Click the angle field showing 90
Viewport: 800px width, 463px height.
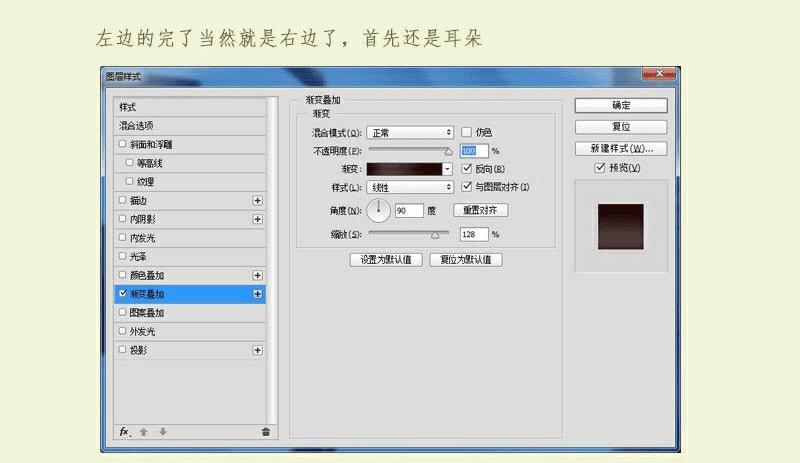[409, 210]
